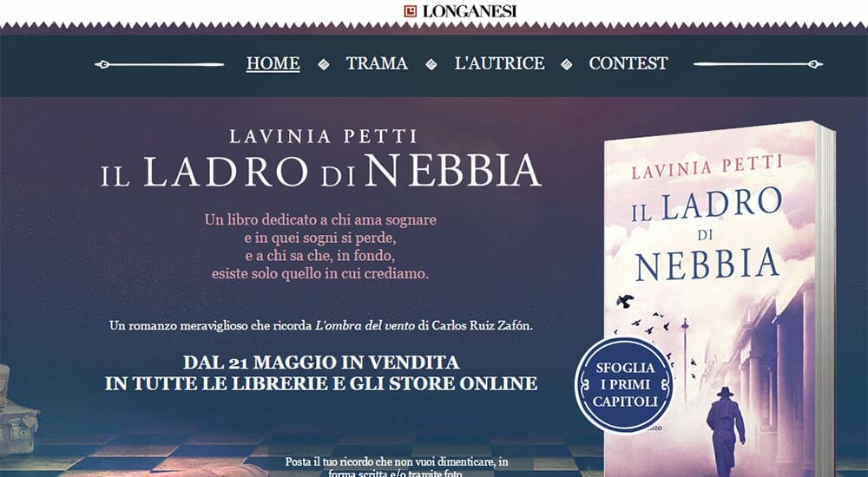Click the diamond separator before CONTEST
The image size is (868, 477).
(566, 65)
